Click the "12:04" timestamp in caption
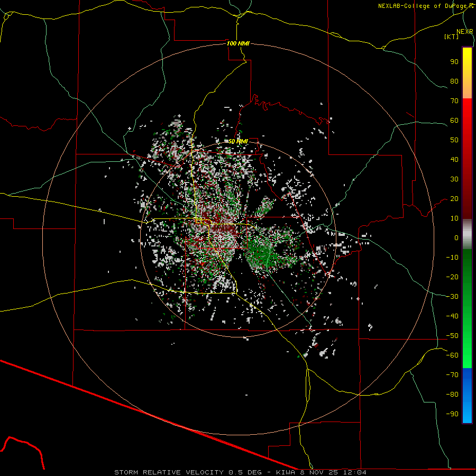This screenshot has width=476, height=476. coord(355,472)
